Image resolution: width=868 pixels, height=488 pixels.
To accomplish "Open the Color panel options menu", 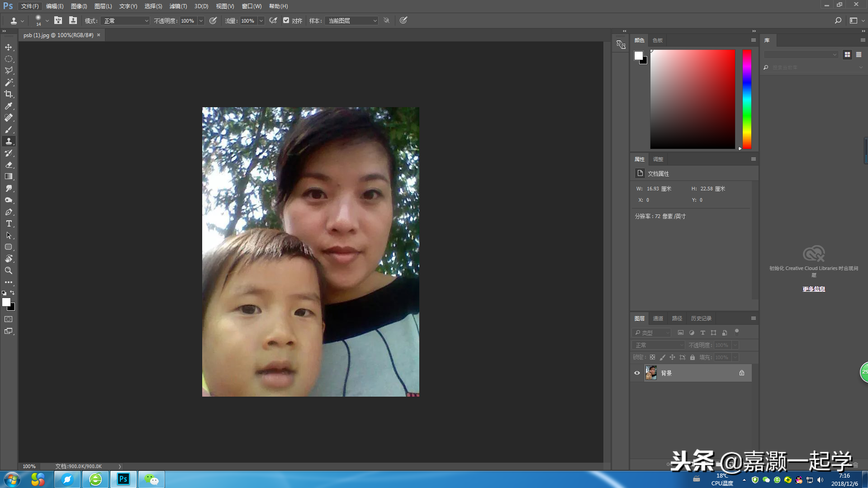I will pos(754,40).
